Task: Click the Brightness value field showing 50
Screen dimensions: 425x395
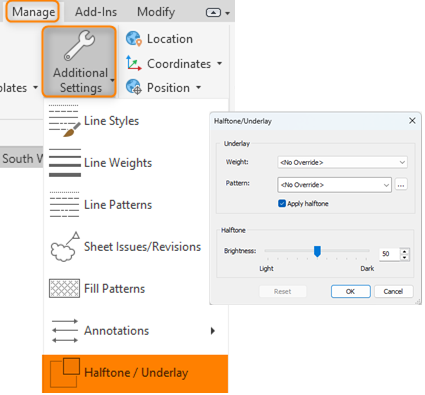Action: (x=389, y=254)
